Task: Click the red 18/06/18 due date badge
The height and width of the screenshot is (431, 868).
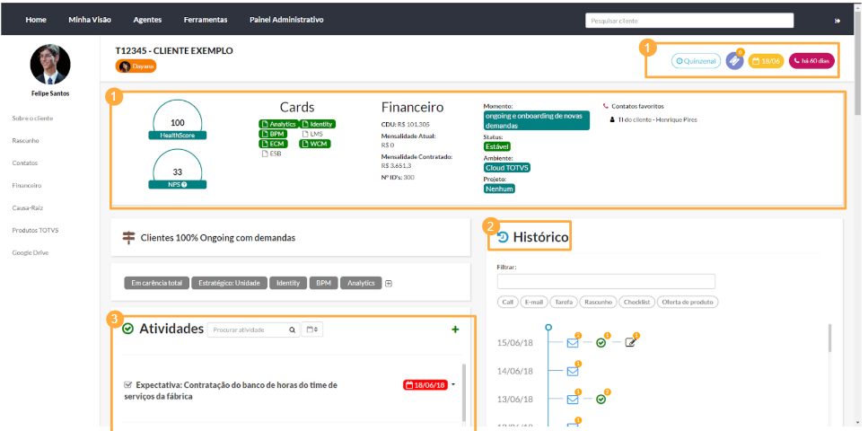Action: (x=425, y=385)
